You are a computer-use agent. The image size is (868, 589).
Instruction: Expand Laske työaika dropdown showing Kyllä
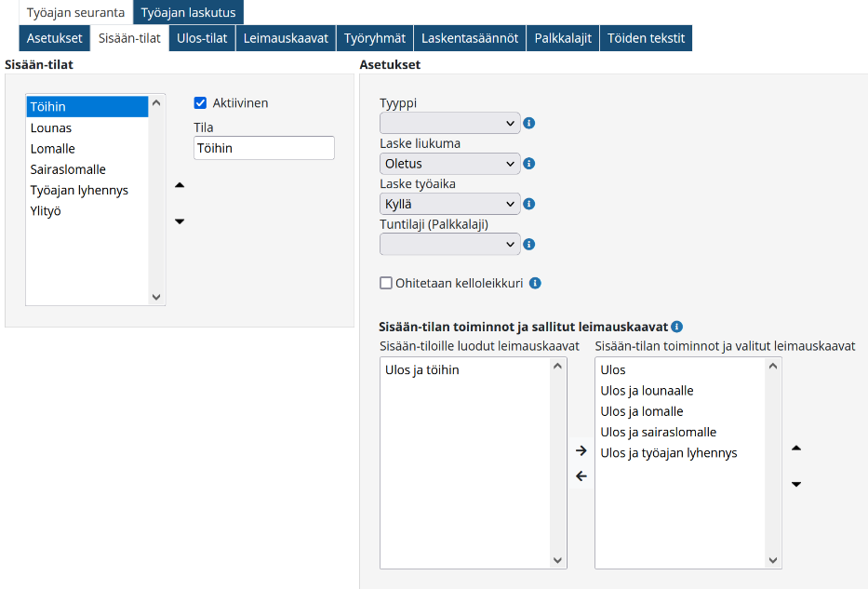449,204
